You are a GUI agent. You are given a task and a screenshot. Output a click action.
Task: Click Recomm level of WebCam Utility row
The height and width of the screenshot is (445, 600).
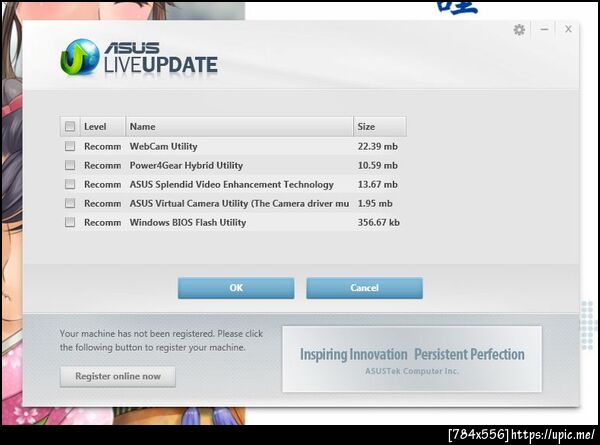[x=103, y=147]
